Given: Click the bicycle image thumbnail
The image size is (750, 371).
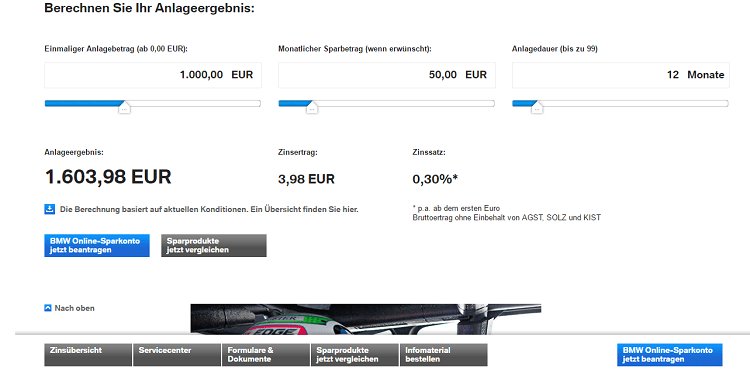Looking at the screenshot, I should pos(366,319).
